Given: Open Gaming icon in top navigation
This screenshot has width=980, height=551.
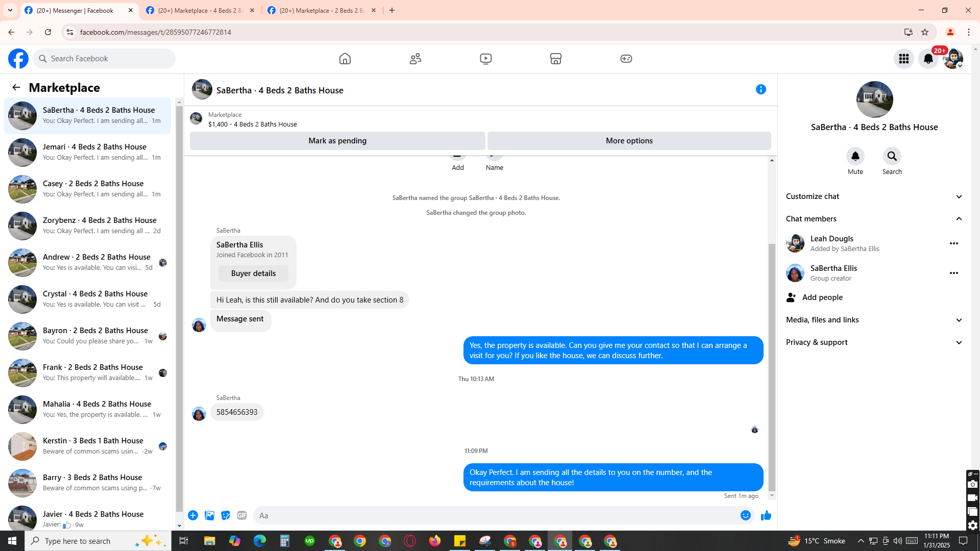Looking at the screenshot, I should [x=626, y=59].
